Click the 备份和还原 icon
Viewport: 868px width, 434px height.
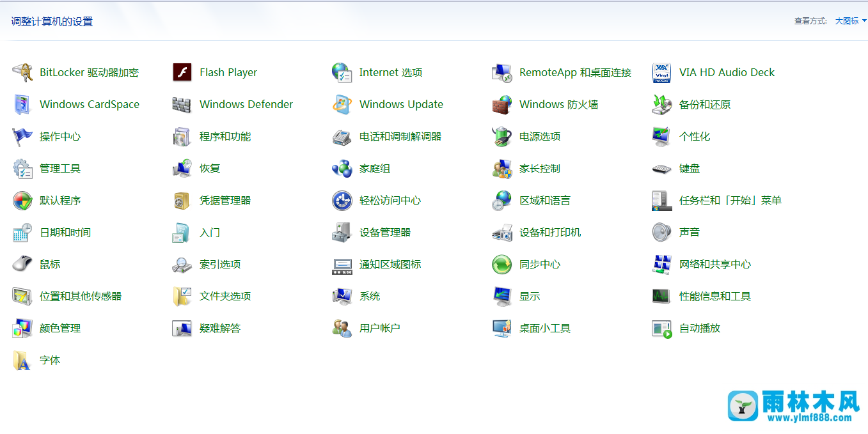click(662, 105)
